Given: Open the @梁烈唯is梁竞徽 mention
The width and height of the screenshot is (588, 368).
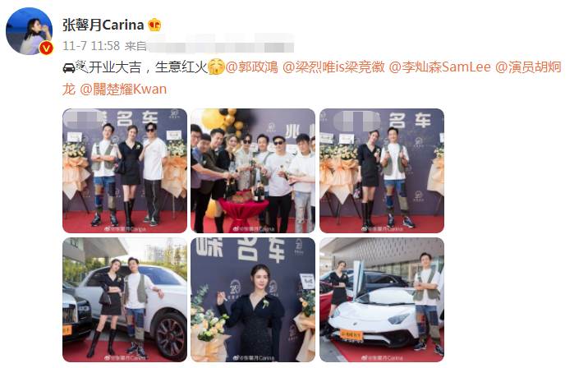Looking at the screenshot, I should coord(333,67).
